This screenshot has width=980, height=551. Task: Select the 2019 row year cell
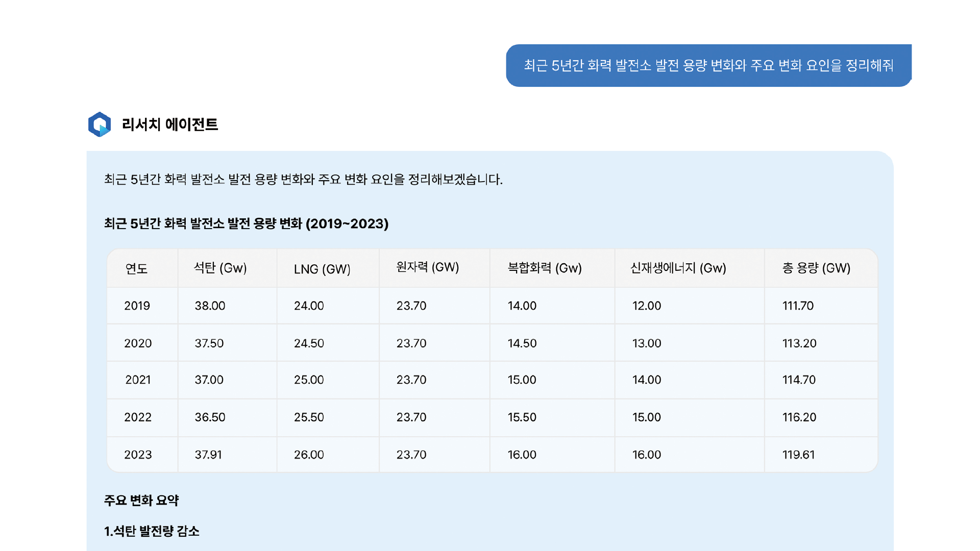click(x=137, y=306)
